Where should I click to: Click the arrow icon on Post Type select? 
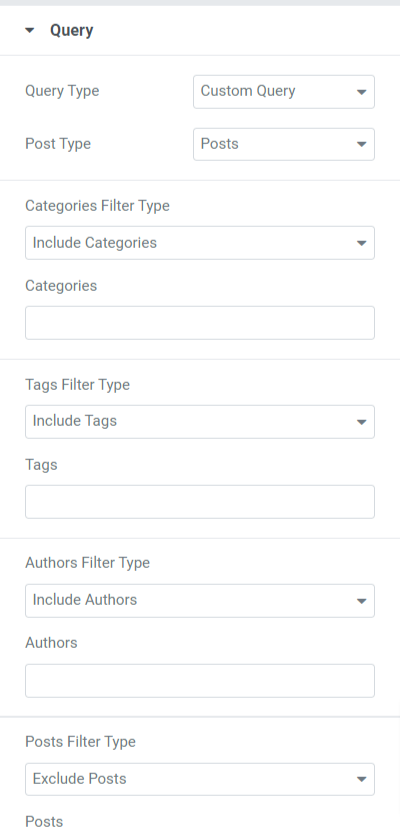point(362,144)
